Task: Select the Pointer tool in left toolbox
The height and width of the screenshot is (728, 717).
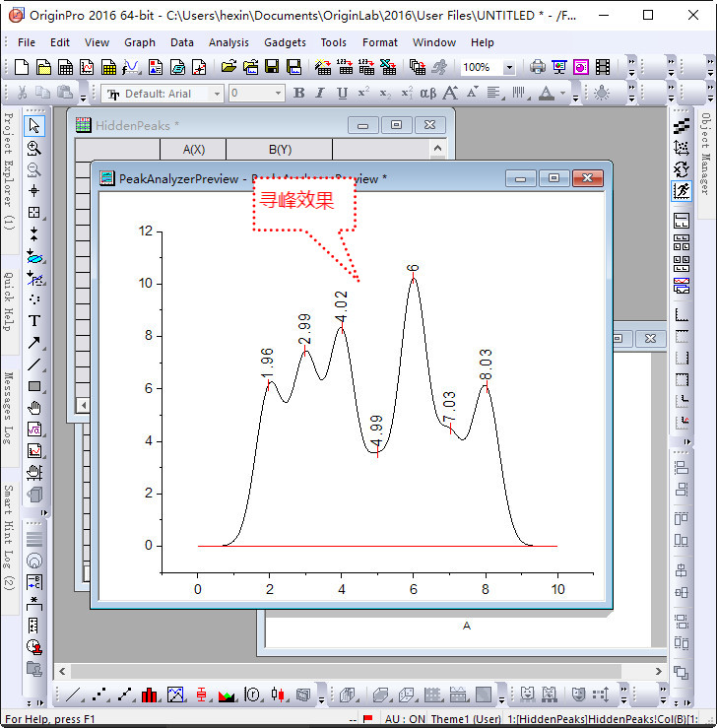Action: [34, 126]
